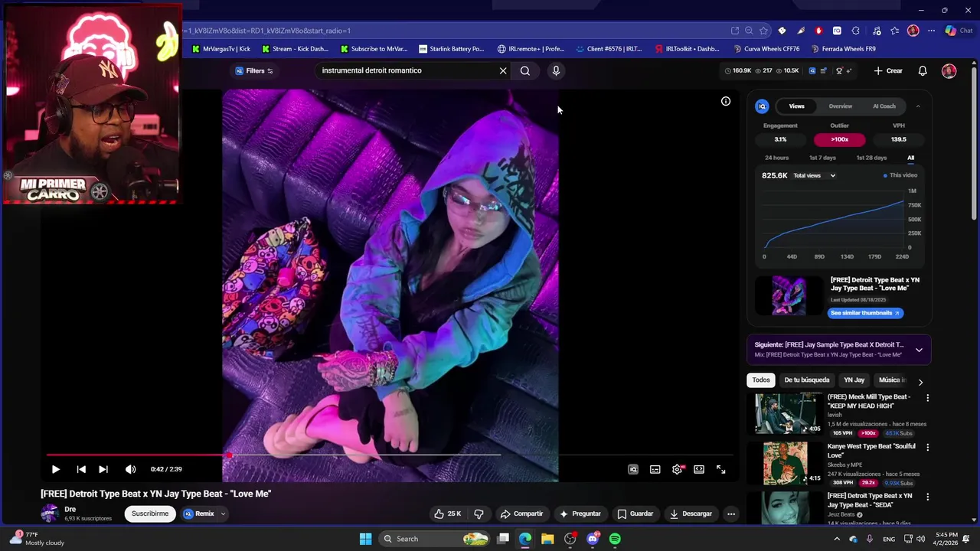Click the browser favorites star icon
Screen dimensions: 980x551
pos(763,31)
